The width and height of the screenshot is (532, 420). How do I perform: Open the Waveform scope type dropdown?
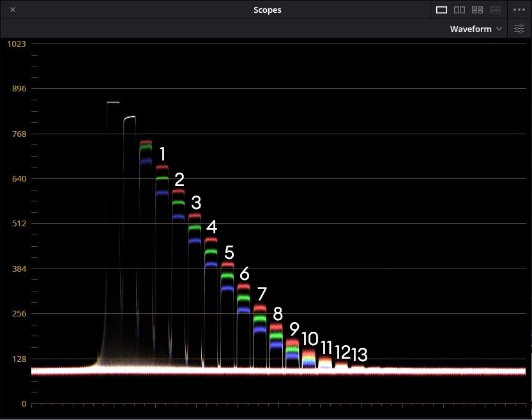(x=475, y=29)
